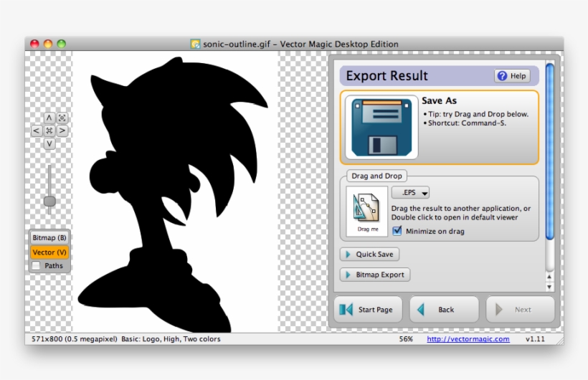Click the blue panel scrollbar thumb

click(550, 151)
